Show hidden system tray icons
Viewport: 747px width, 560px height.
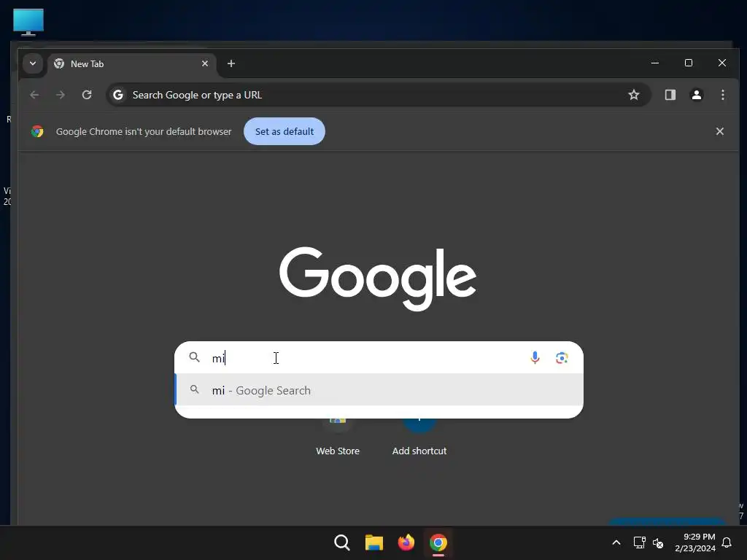[x=616, y=542]
